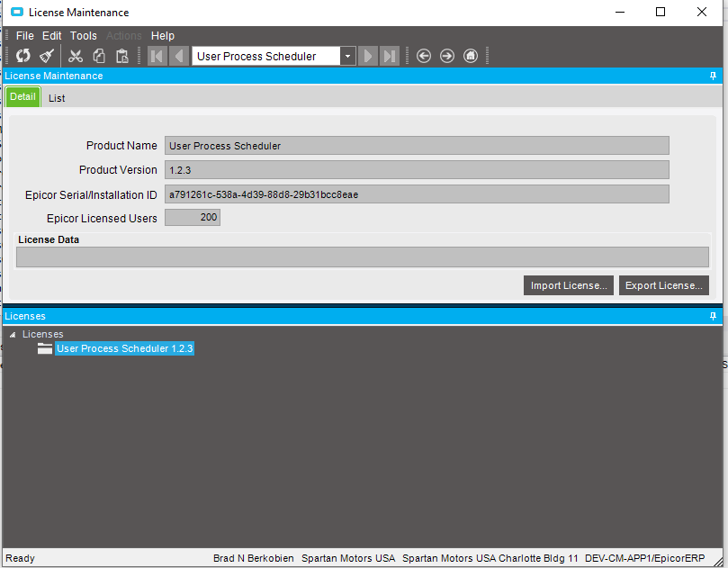The image size is (728, 568).
Task: Go to the next record
Action: click(368, 56)
